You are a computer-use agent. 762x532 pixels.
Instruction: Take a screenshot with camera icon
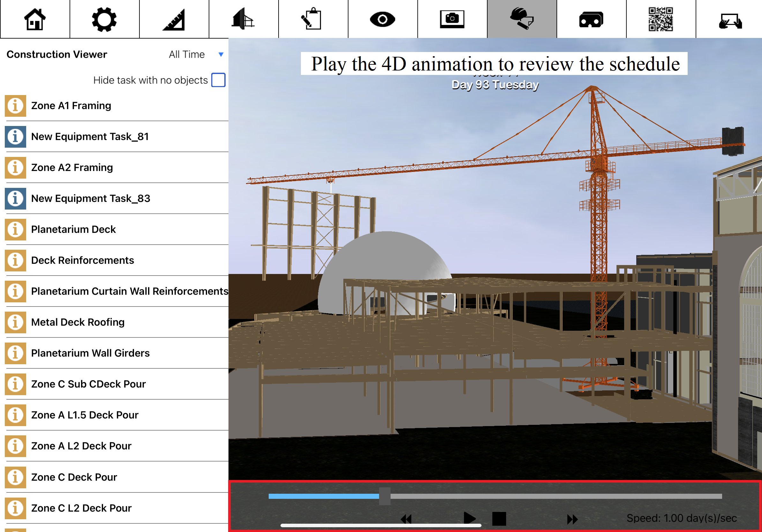[452, 19]
